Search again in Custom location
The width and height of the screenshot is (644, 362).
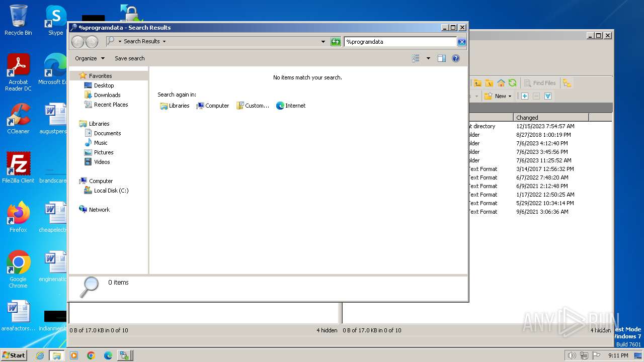[x=253, y=106]
